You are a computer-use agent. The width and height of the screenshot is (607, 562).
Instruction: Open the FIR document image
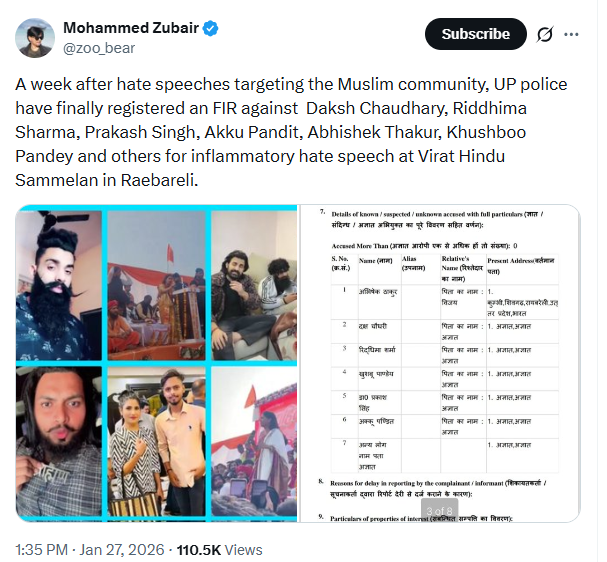click(440, 362)
